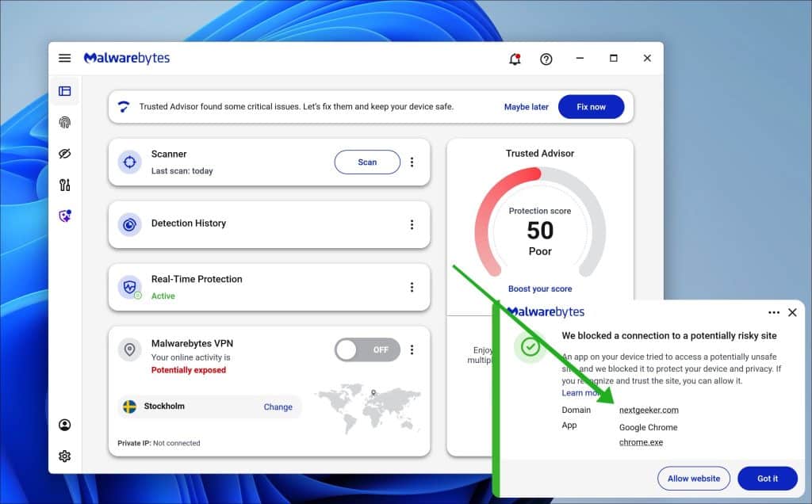
Task: Toggle the Malwarebytes VPN switch on
Action: pos(367,349)
